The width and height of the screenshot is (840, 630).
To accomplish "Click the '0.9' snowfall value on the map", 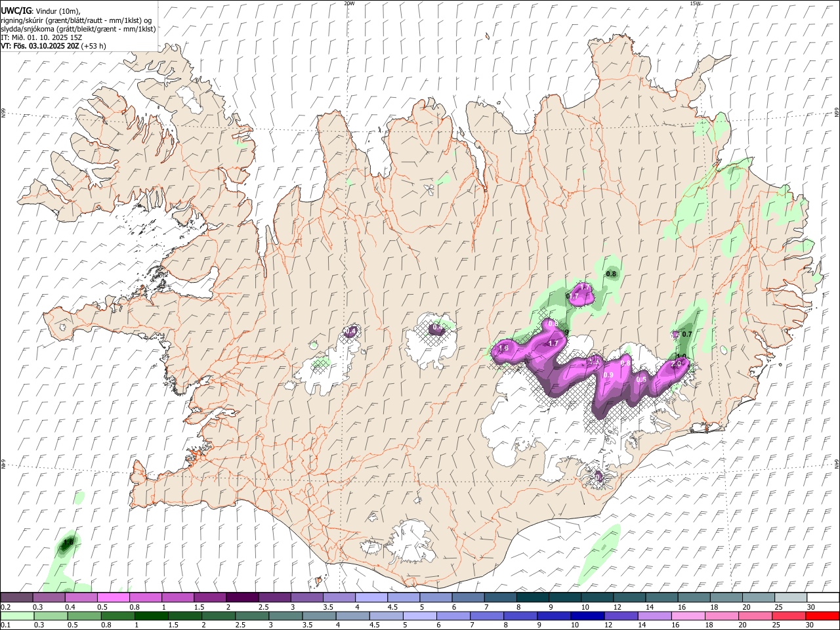I will (x=608, y=375).
